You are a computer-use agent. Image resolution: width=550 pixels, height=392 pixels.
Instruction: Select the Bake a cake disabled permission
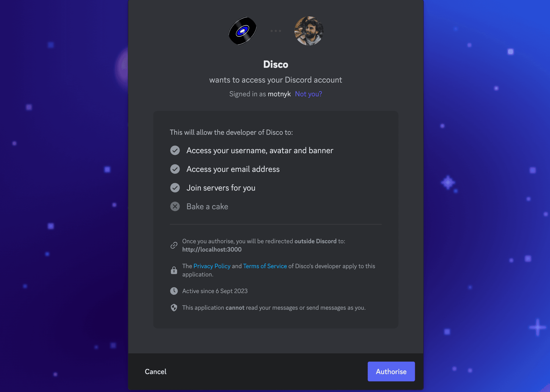pos(207,206)
